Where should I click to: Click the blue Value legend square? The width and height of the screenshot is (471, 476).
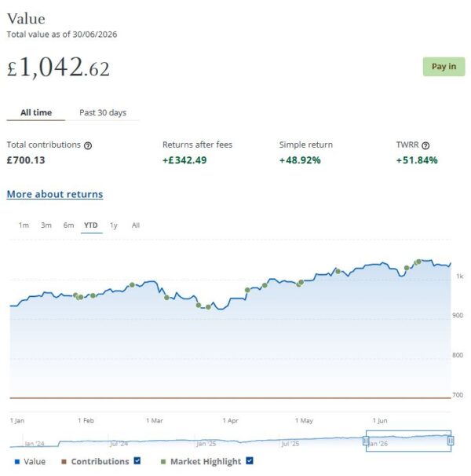[x=17, y=462]
